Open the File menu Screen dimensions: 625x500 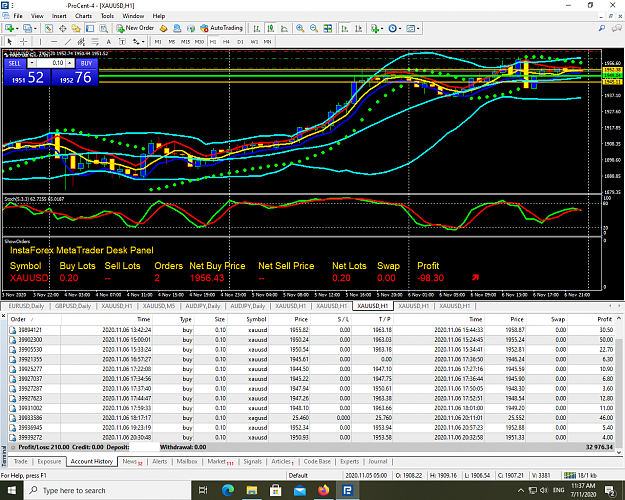[18, 16]
